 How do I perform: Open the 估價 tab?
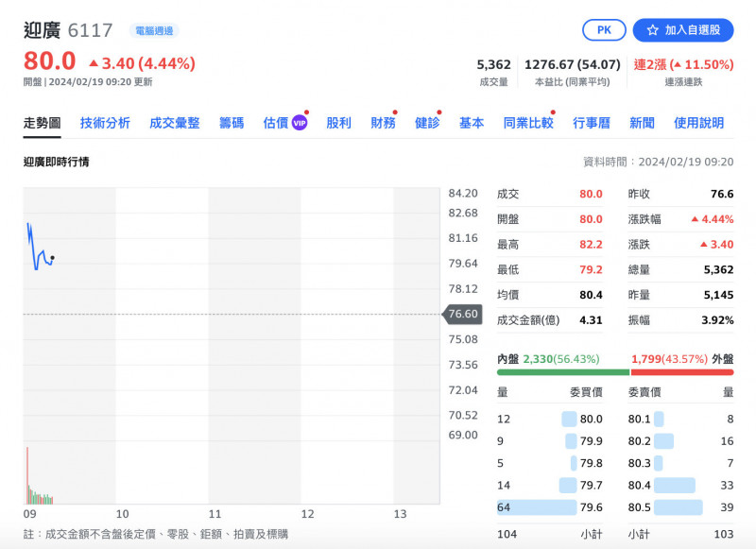pyautogui.click(x=276, y=124)
